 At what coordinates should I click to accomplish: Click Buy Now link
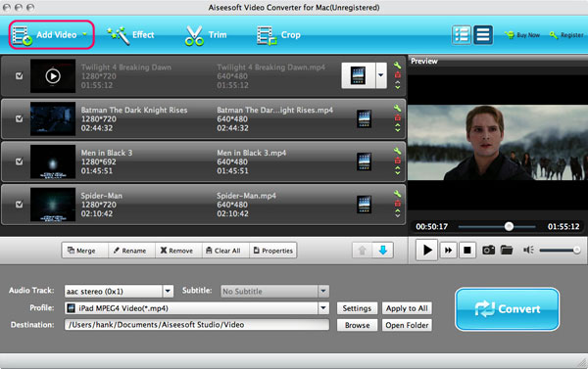[x=522, y=35]
